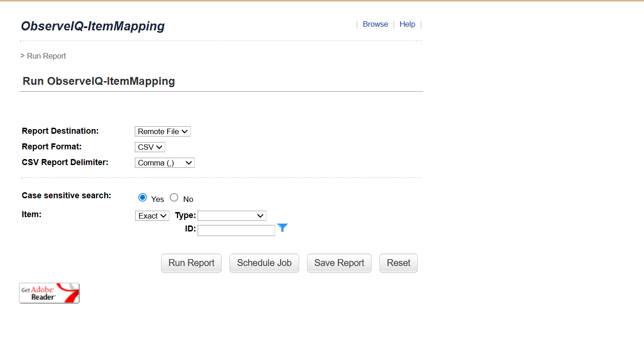Click the Run Report breadcrumb text

[x=46, y=56]
